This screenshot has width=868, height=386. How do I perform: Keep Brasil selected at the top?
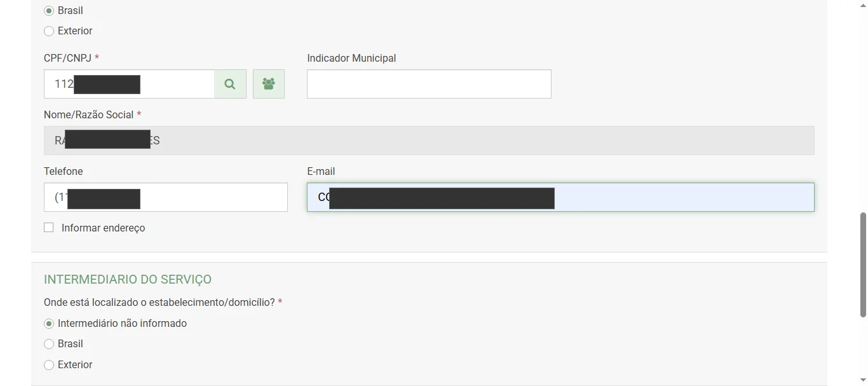click(49, 10)
